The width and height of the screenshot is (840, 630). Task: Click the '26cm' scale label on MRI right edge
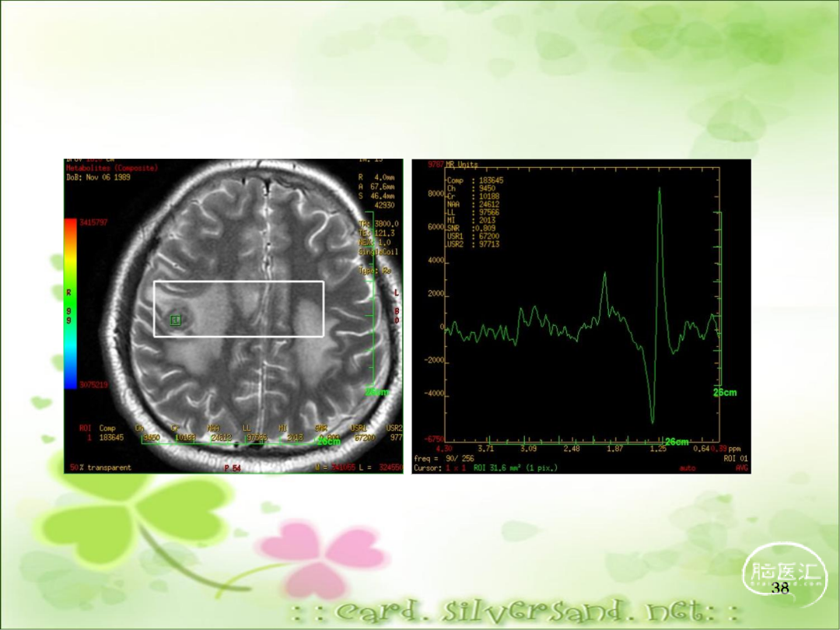pyautogui.click(x=377, y=392)
